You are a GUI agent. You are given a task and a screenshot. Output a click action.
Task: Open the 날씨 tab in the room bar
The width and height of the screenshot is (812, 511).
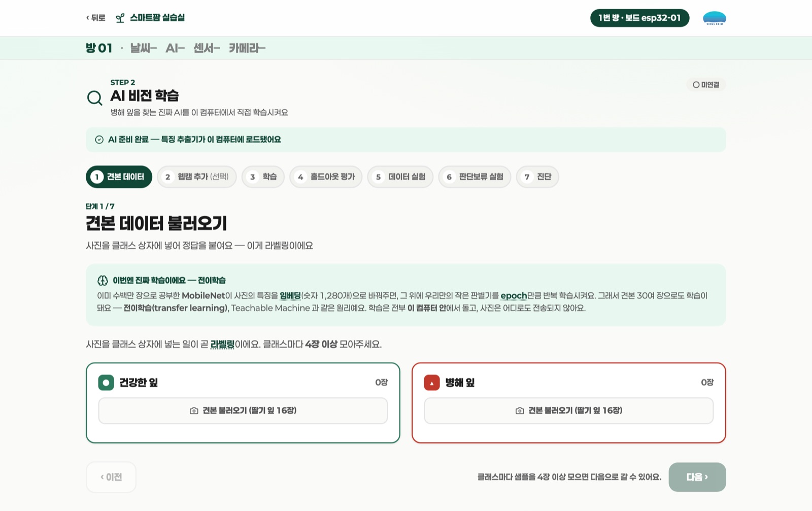pos(143,48)
